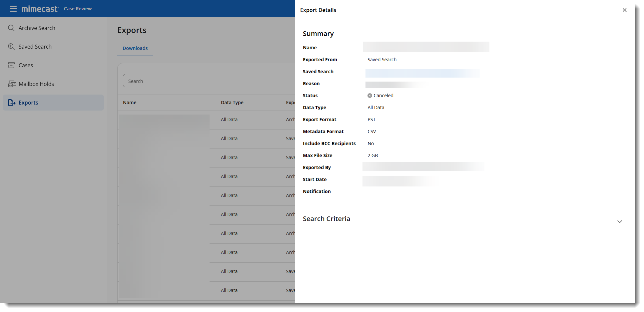Viewport: 644px width, 312px height.
Task: Expand the Search Criteria chevron
Action: (x=619, y=222)
